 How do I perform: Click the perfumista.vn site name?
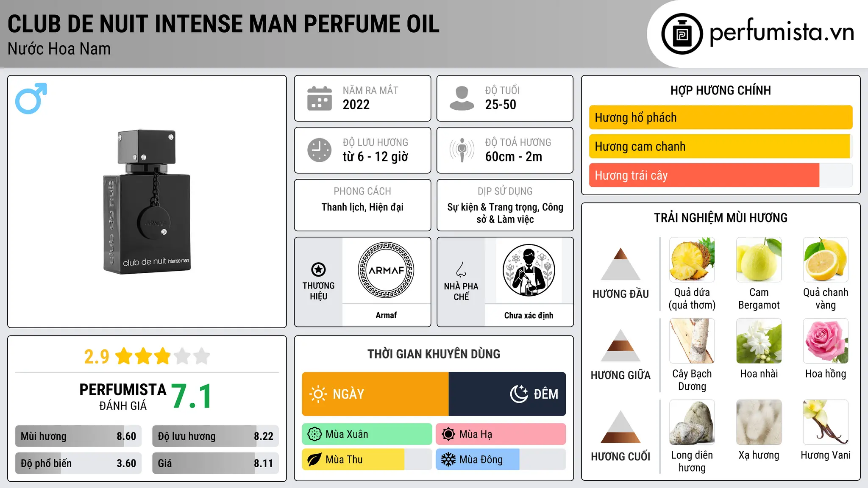pos(782,32)
